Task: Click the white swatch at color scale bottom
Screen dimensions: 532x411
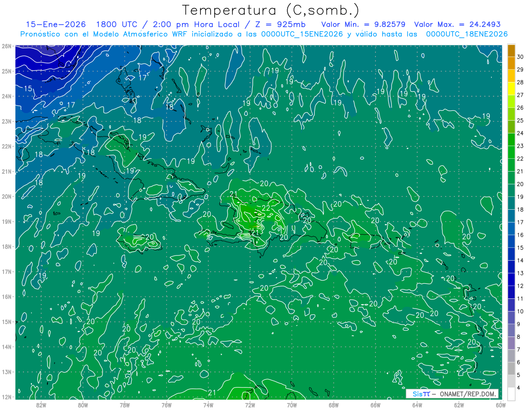Action: [x=511, y=394]
